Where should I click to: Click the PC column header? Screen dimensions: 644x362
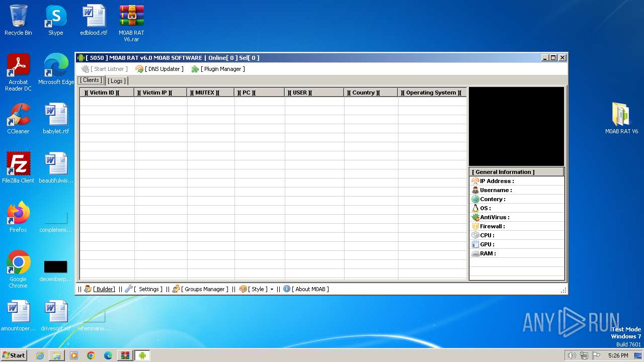(x=259, y=93)
